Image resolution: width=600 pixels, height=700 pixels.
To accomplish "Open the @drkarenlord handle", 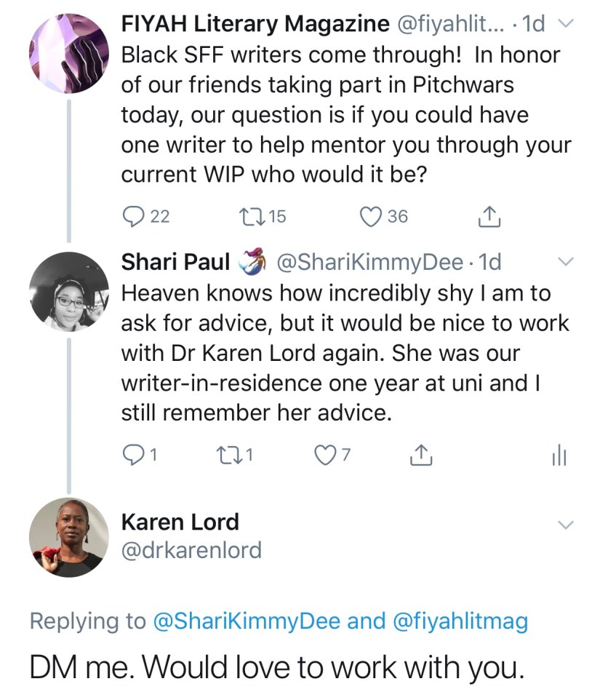I will pyautogui.click(x=191, y=550).
